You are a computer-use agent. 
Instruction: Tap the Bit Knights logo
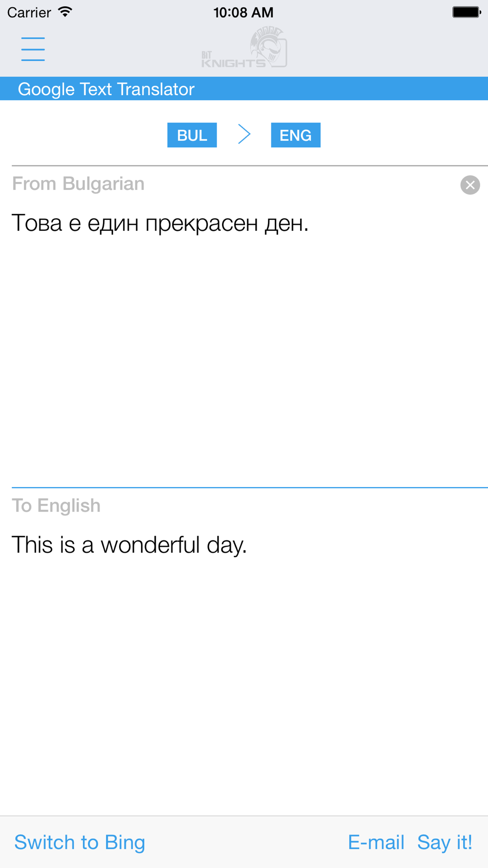coord(244,47)
